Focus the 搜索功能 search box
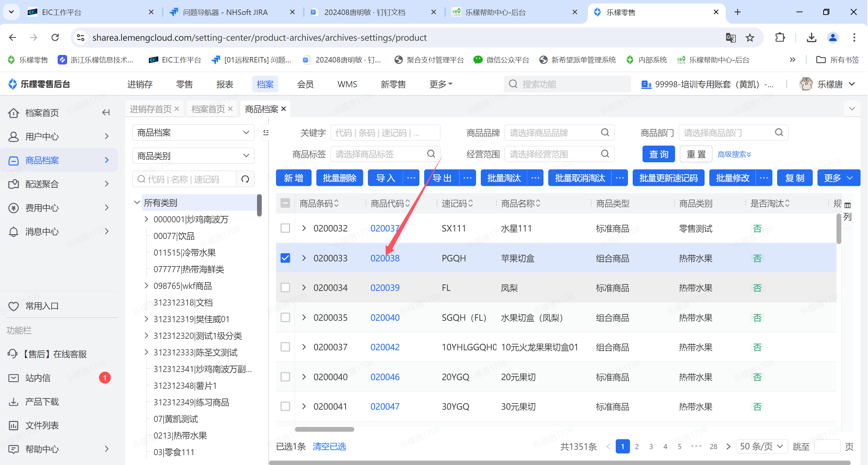This screenshot has width=868, height=465. click(568, 84)
